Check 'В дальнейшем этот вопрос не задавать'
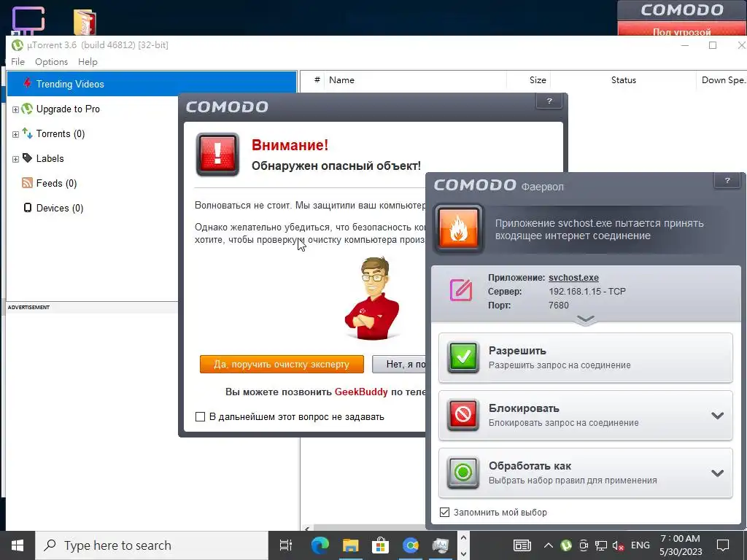The height and width of the screenshot is (560, 747). tap(200, 416)
